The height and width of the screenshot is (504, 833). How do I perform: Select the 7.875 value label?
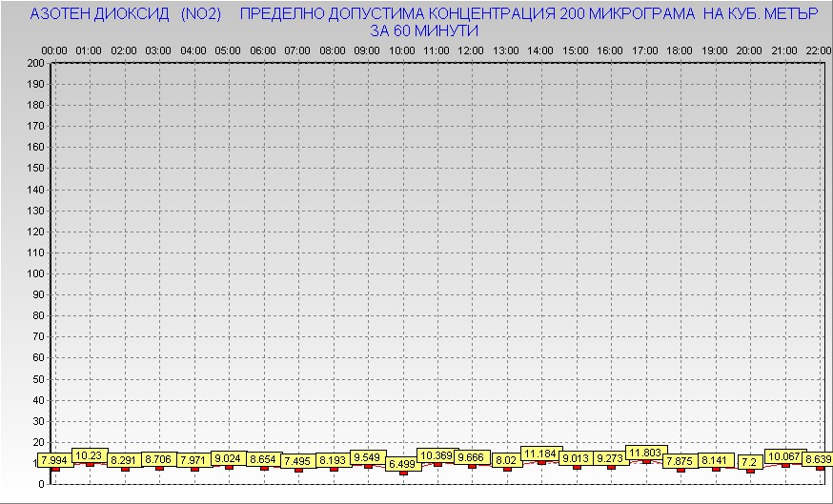[x=681, y=461]
